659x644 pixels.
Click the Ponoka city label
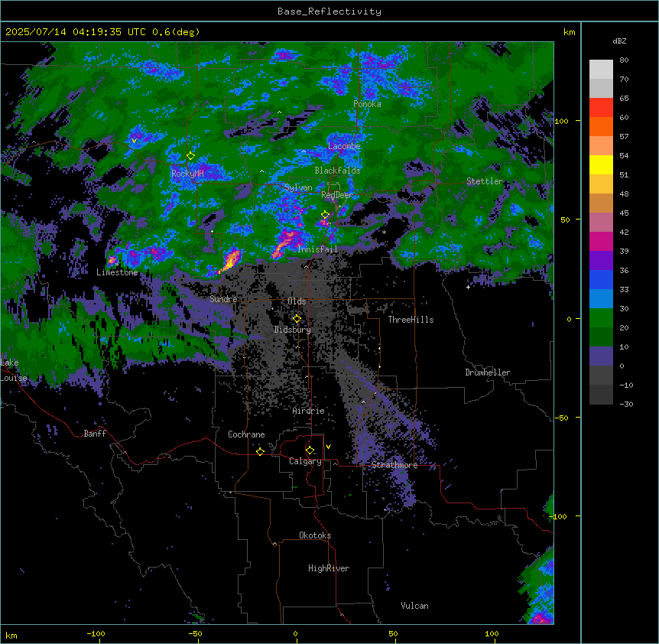(367, 104)
